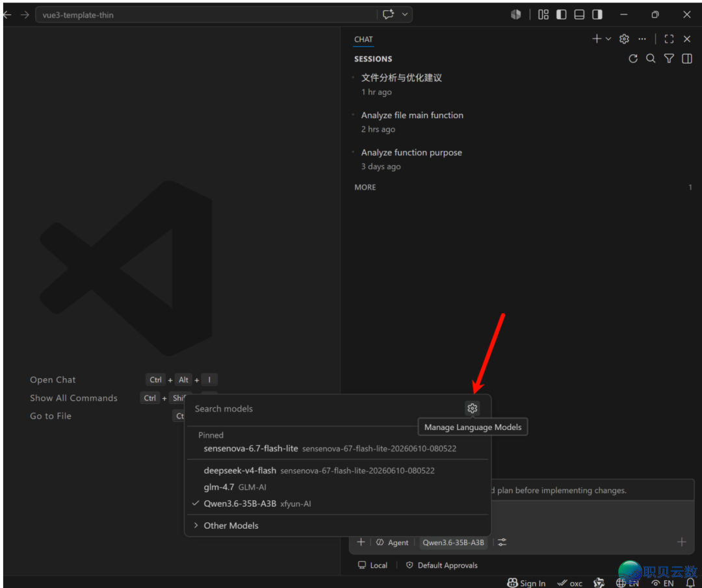This screenshot has width=702, height=588.
Task: Open the chat icon in the command center
Action: pos(388,14)
